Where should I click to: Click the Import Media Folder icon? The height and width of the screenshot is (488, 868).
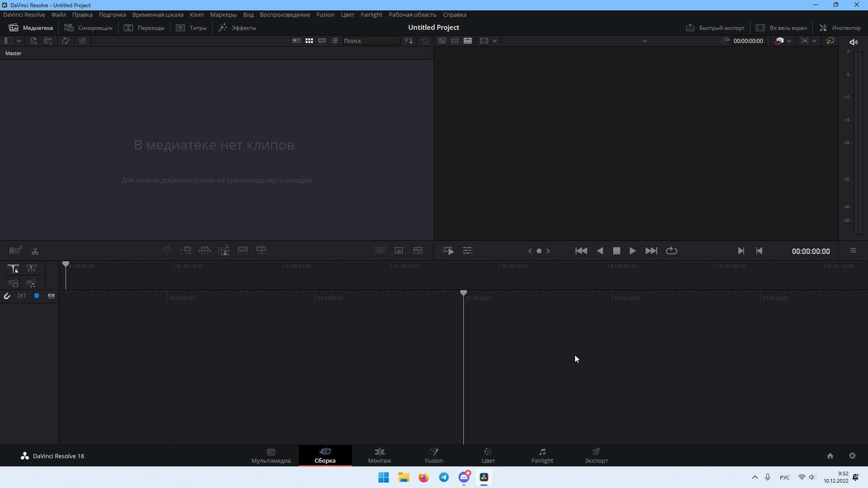click(x=48, y=41)
